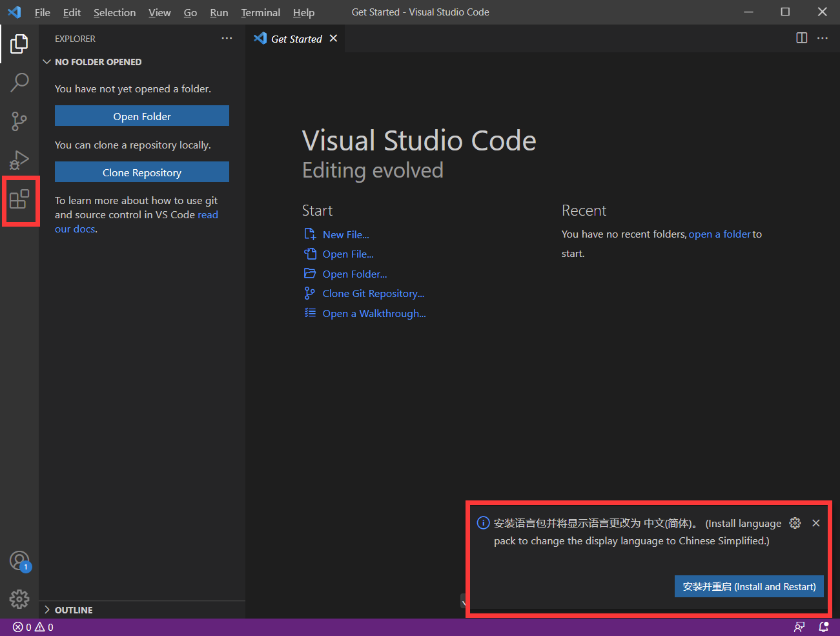Screen dimensions: 840x636
Task: Click the Open File... link
Action: point(348,254)
